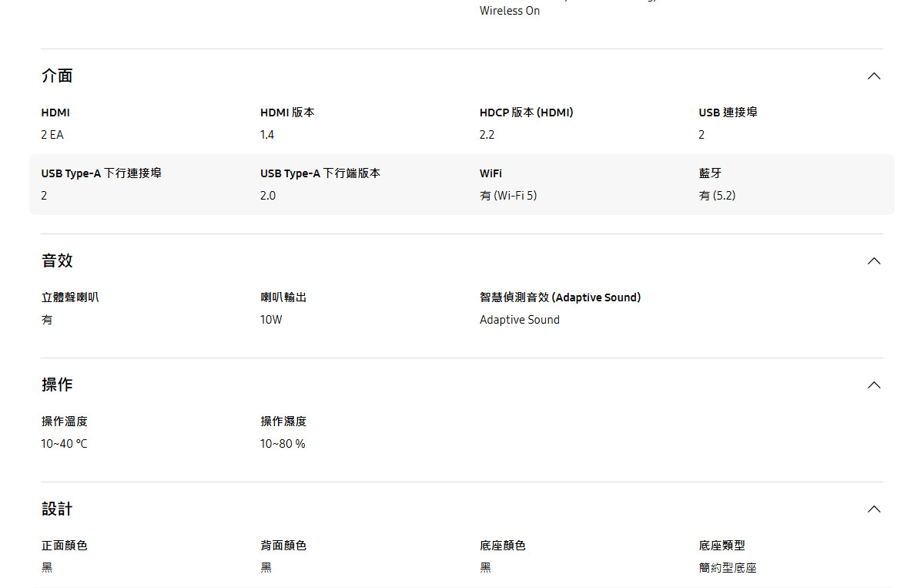Click the 設計 section title
This screenshot has height=588, width=924.
(56, 509)
